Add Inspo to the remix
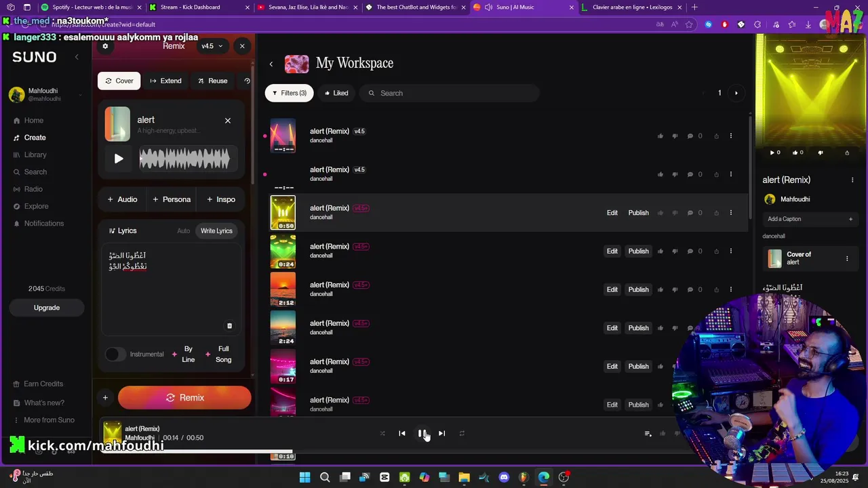 (221, 199)
